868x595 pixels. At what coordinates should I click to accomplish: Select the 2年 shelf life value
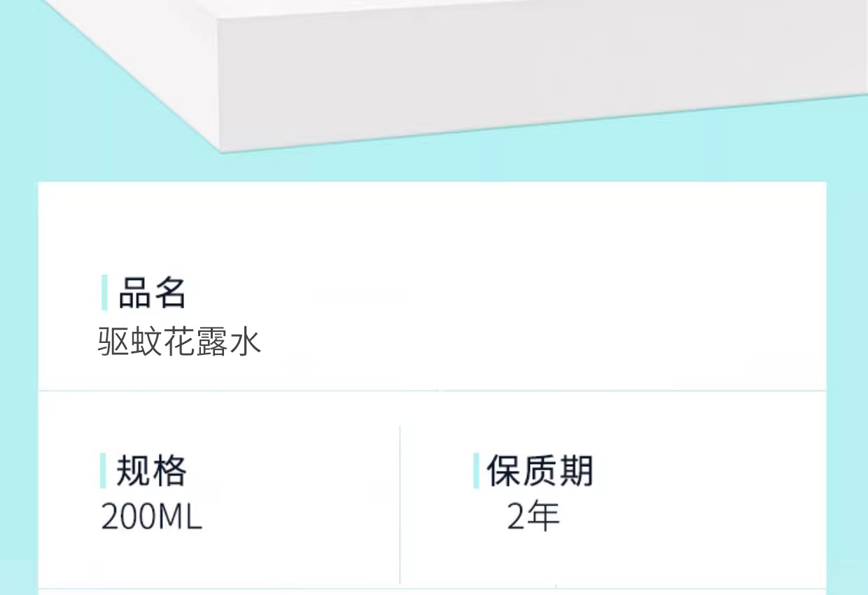pos(533,517)
